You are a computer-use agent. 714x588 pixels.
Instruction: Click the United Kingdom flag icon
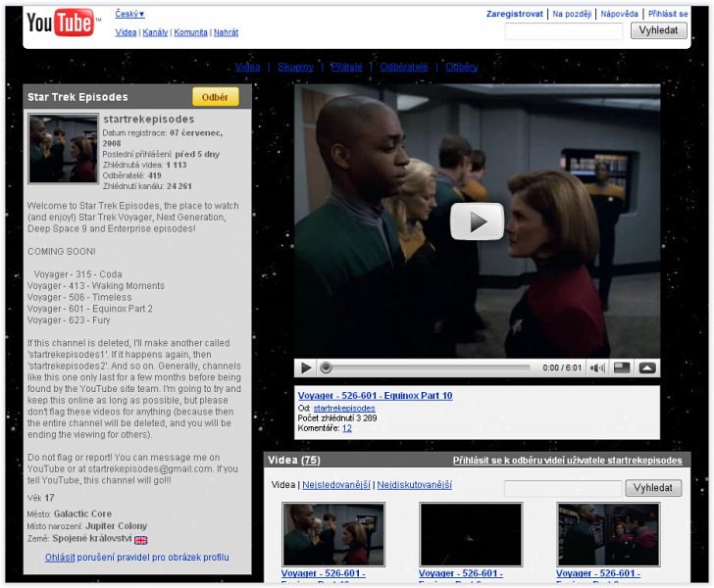(140, 540)
